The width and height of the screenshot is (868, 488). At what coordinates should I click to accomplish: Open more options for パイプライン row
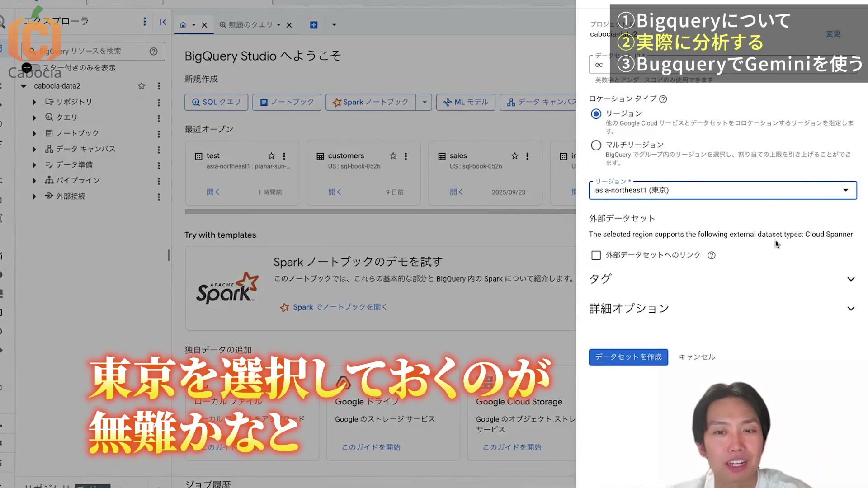click(159, 181)
